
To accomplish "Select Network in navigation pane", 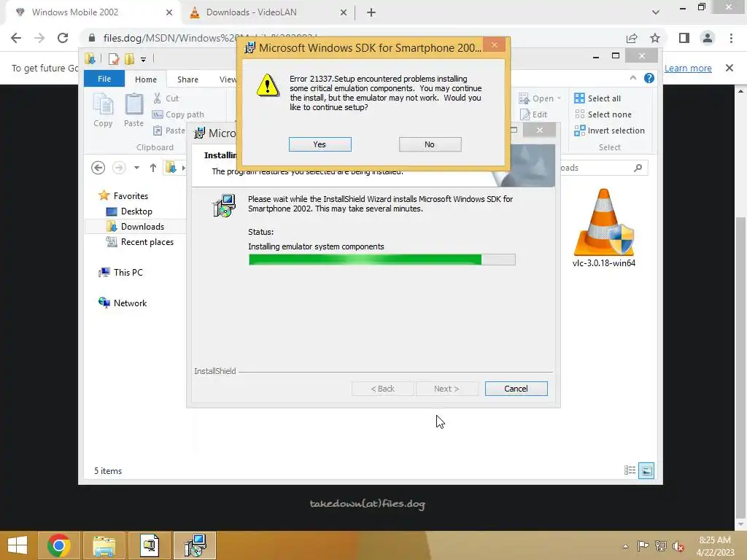I will click(x=123, y=303).
